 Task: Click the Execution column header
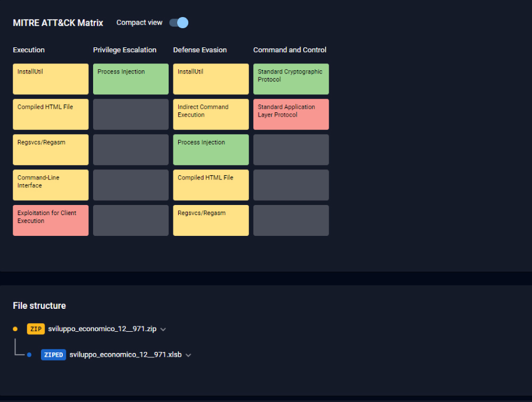29,50
